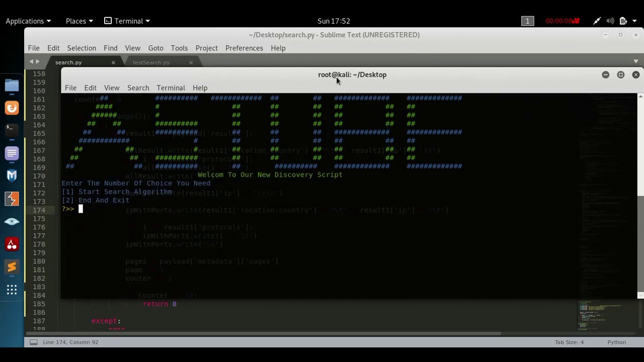The image size is (644, 362).
Task: Open Sublime Text View menu
Action: point(132,48)
